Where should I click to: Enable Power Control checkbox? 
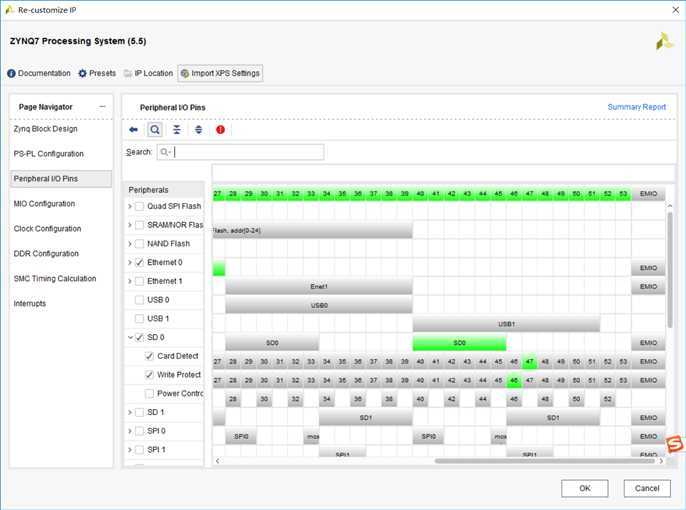tap(149, 394)
